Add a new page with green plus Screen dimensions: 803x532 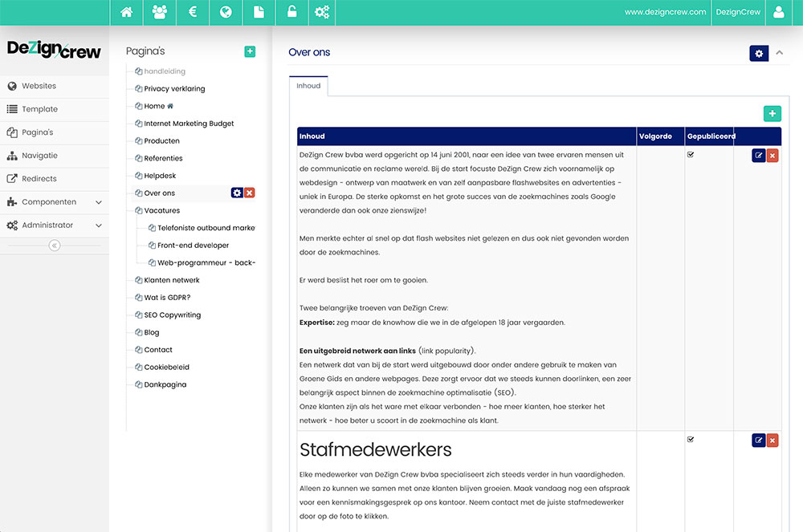pyautogui.click(x=250, y=51)
